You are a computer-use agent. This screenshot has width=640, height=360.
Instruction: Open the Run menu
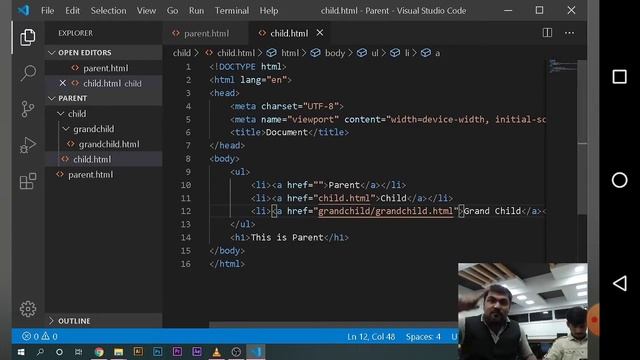tap(196, 11)
